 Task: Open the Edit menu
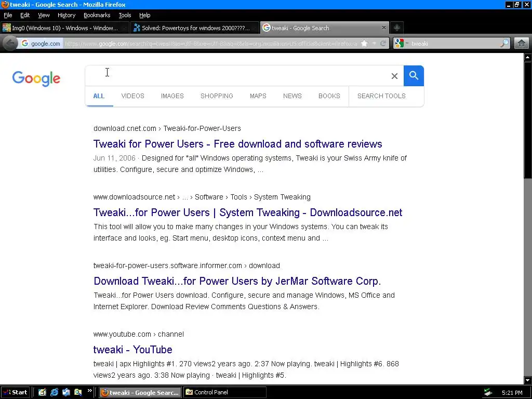pos(25,15)
